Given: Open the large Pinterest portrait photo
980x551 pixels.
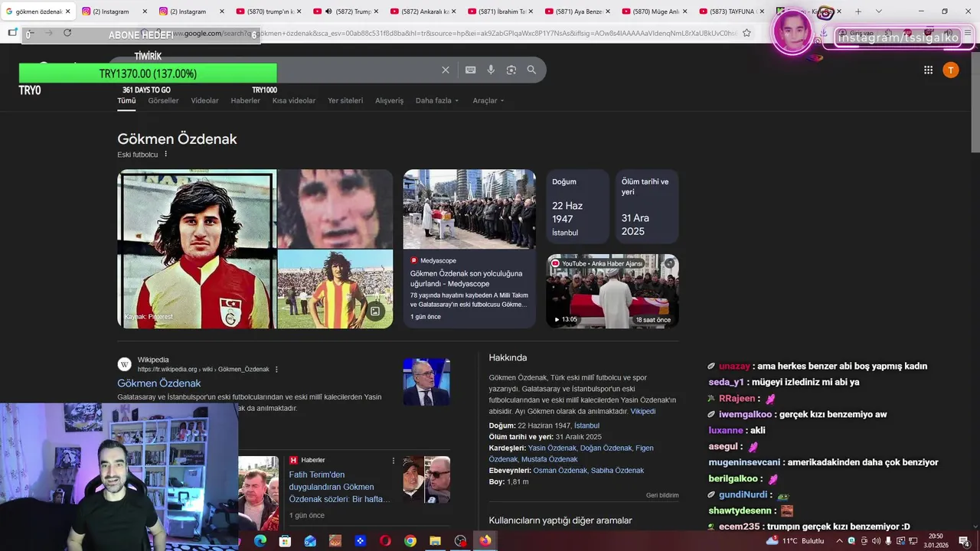Looking at the screenshot, I should tap(197, 249).
